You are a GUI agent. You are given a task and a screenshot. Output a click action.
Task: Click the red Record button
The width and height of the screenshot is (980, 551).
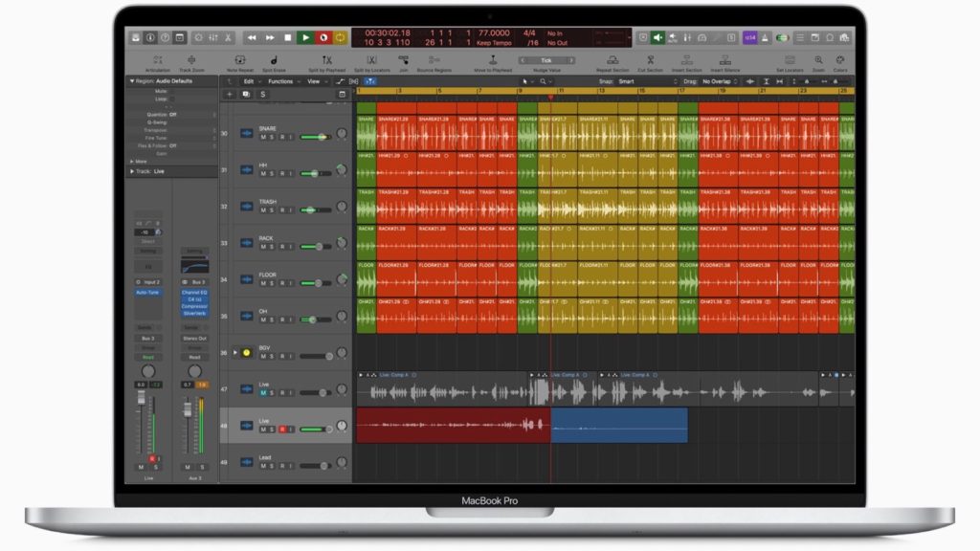point(323,37)
